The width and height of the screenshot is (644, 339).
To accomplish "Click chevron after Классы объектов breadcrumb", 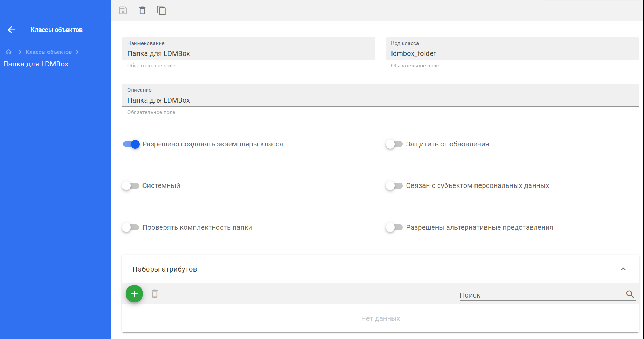I will [77, 52].
